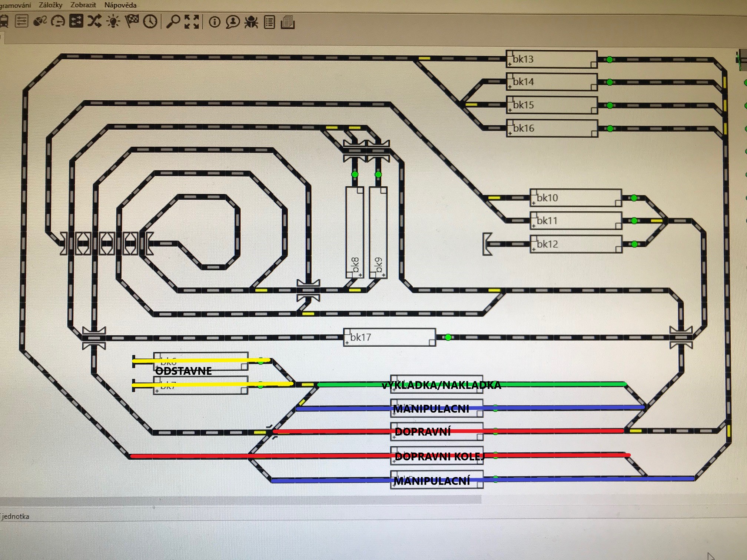Click the locomotive icon in toolbar
The height and width of the screenshot is (560, 747).
4,21
